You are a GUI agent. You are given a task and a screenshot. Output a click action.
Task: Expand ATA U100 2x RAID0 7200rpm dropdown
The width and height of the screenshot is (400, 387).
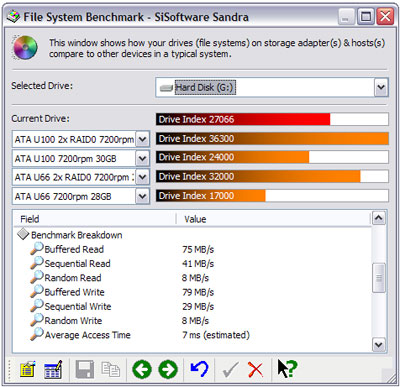coord(143,139)
